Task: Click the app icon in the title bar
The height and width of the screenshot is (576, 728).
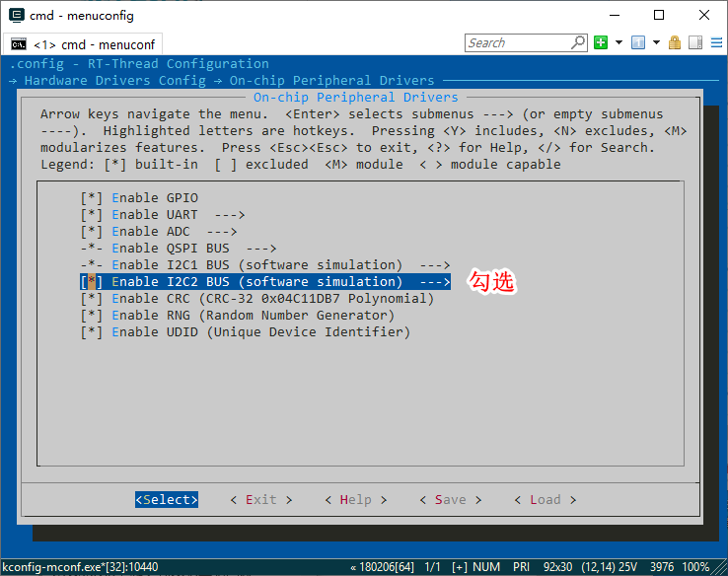Action: (17, 15)
